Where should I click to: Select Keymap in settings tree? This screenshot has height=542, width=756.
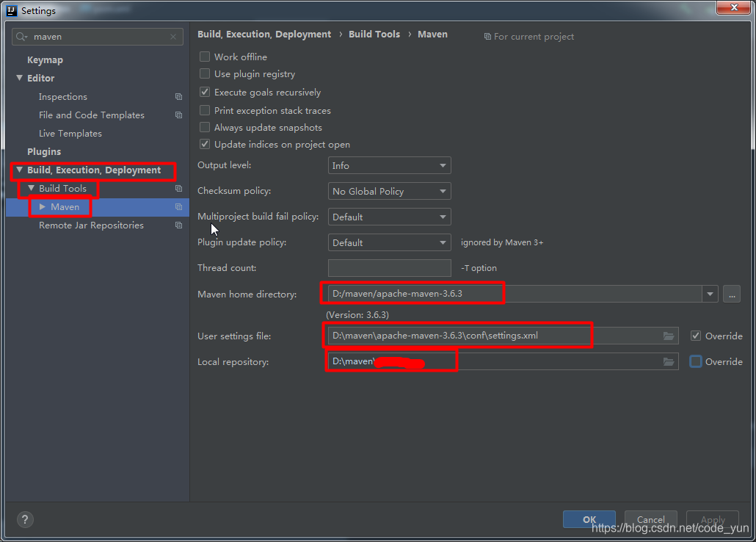45,59
